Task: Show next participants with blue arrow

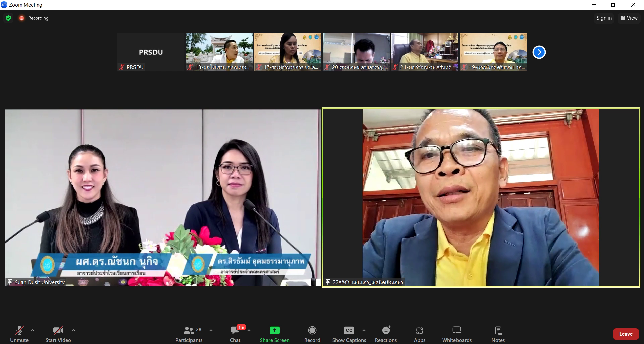Action: click(539, 52)
